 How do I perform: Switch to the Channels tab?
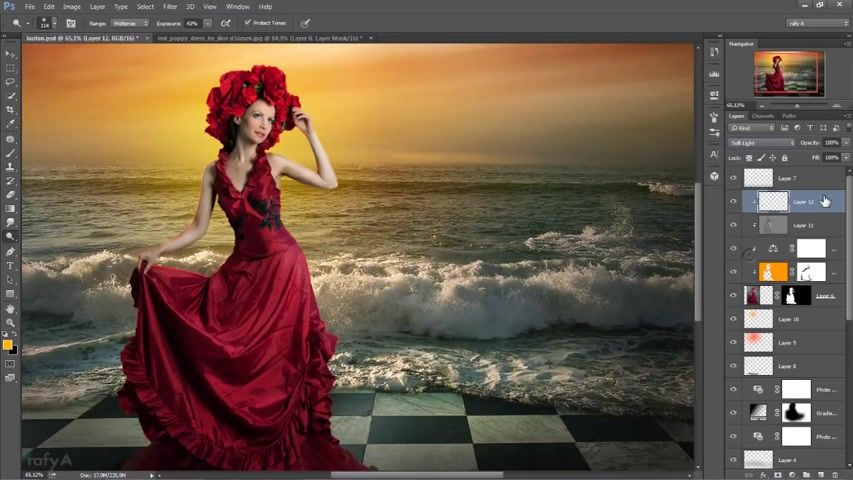tap(762, 116)
